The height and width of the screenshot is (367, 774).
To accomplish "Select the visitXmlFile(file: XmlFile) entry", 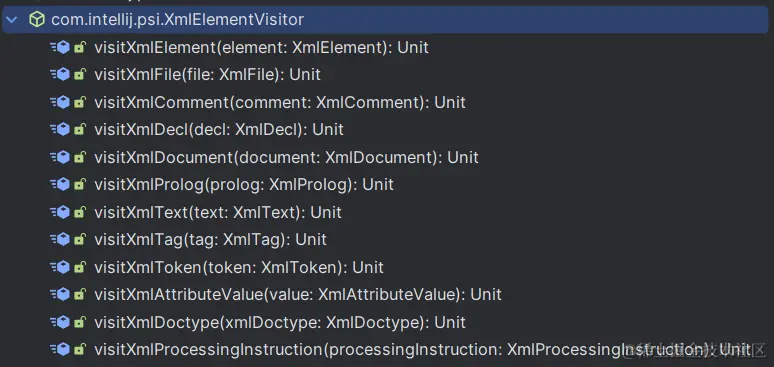I will coord(207,75).
